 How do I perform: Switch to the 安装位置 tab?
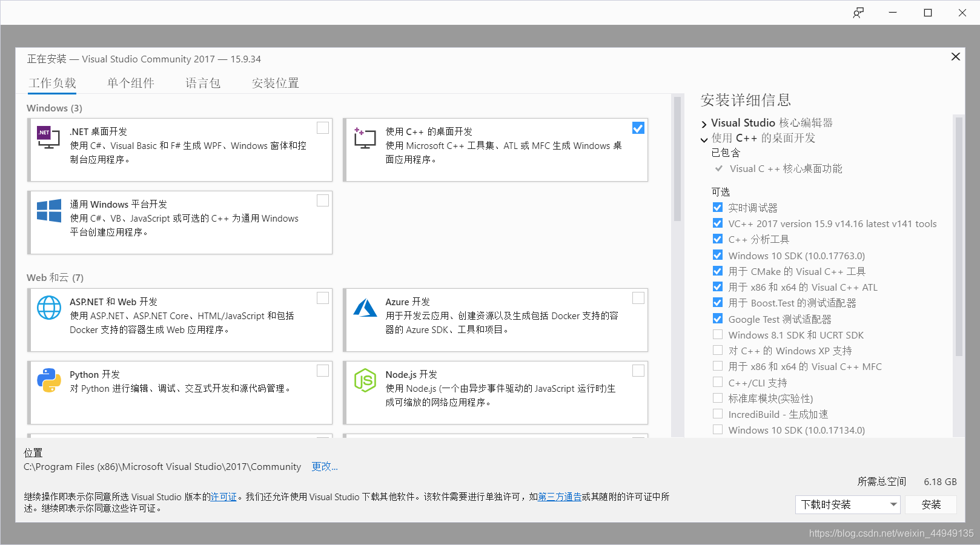tap(276, 83)
